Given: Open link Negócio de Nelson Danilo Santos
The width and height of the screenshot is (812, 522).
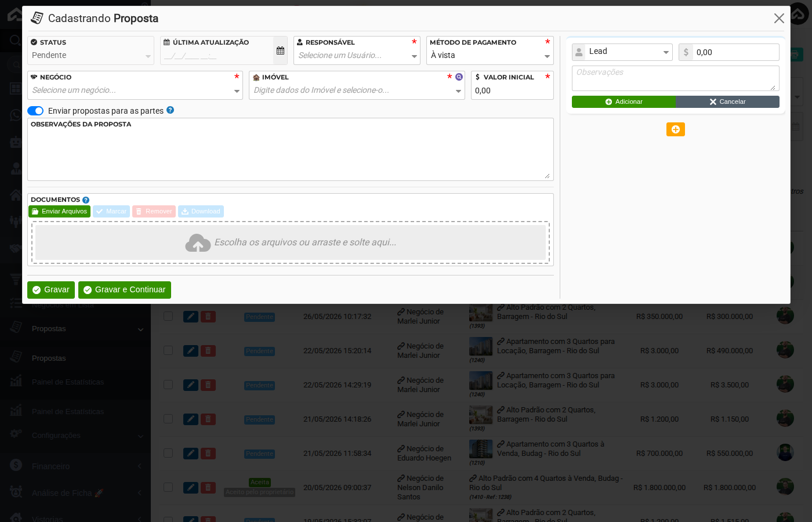Looking at the screenshot, I should [x=420, y=488].
